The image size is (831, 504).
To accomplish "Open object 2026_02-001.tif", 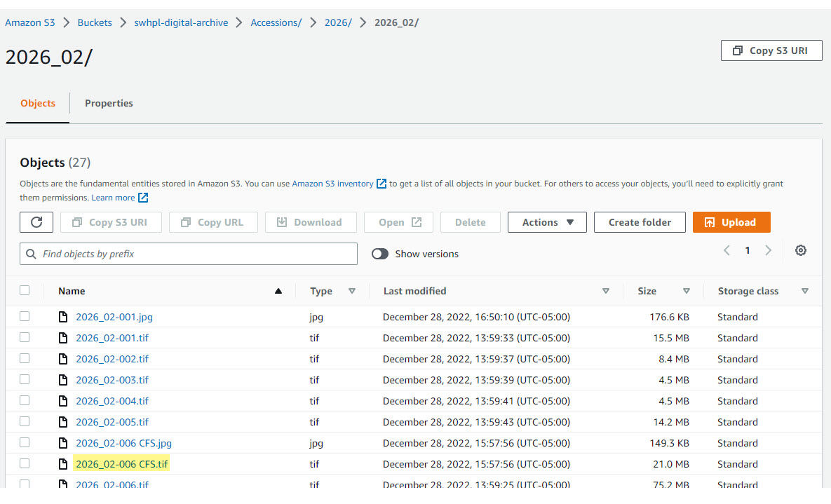I will (112, 338).
